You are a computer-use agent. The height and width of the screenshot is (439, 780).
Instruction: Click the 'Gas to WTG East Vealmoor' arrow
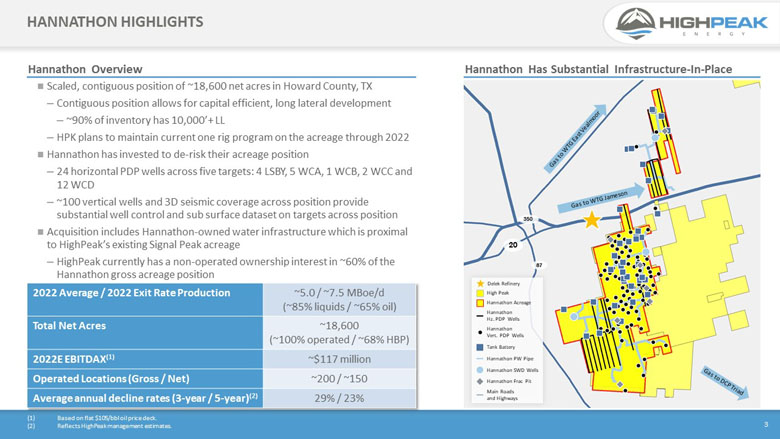[x=575, y=138]
